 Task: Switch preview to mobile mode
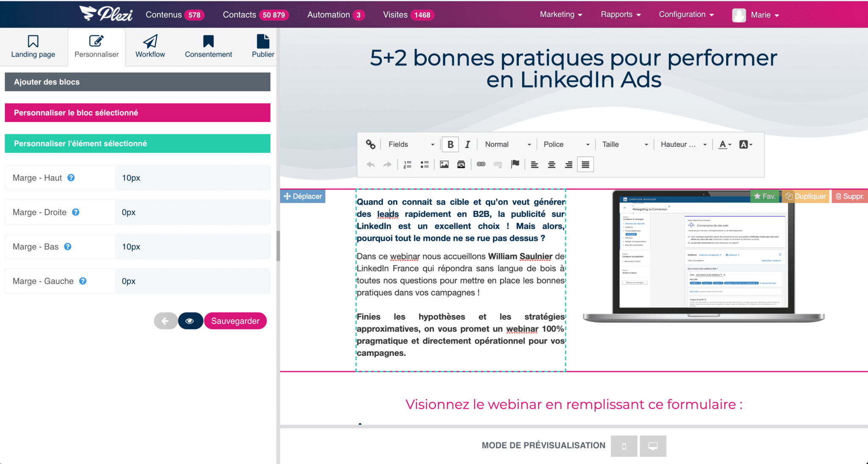pos(624,446)
